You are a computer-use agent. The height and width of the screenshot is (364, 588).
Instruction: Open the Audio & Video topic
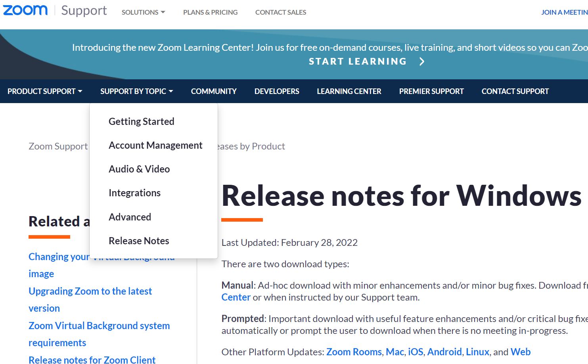tap(139, 169)
